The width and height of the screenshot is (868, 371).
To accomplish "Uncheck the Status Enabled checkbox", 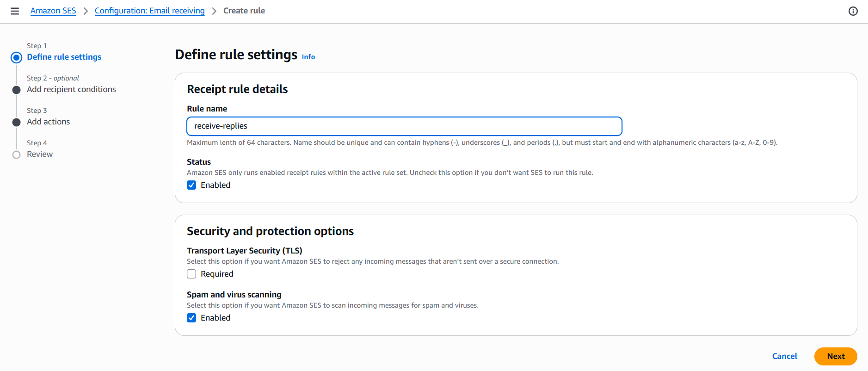I will (191, 185).
